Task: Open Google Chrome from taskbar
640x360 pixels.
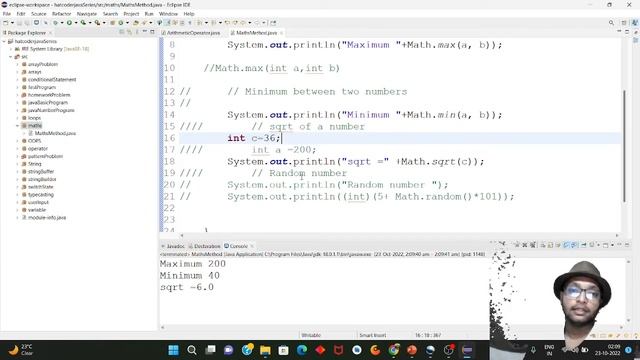Action: pyautogui.click(x=393, y=350)
